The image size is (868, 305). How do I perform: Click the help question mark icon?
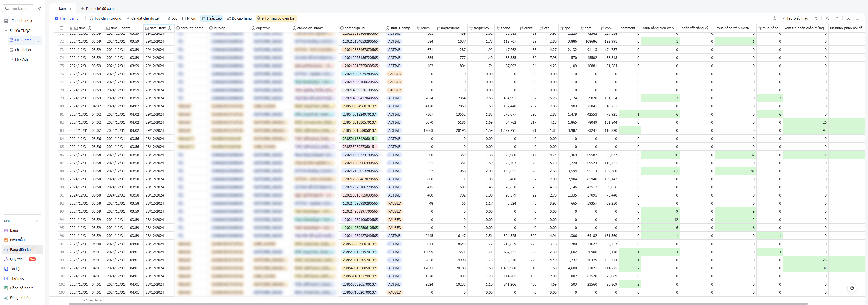point(852,288)
